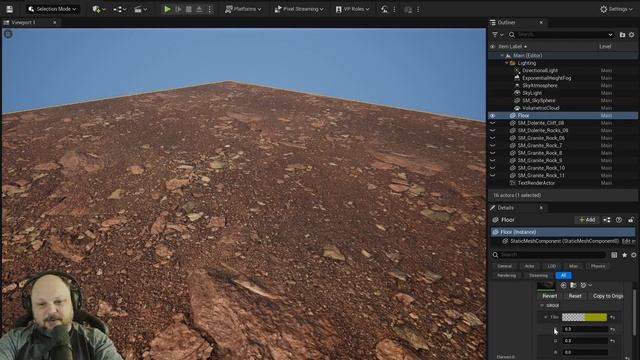Click the Outliner new folder icon

tap(622, 35)
